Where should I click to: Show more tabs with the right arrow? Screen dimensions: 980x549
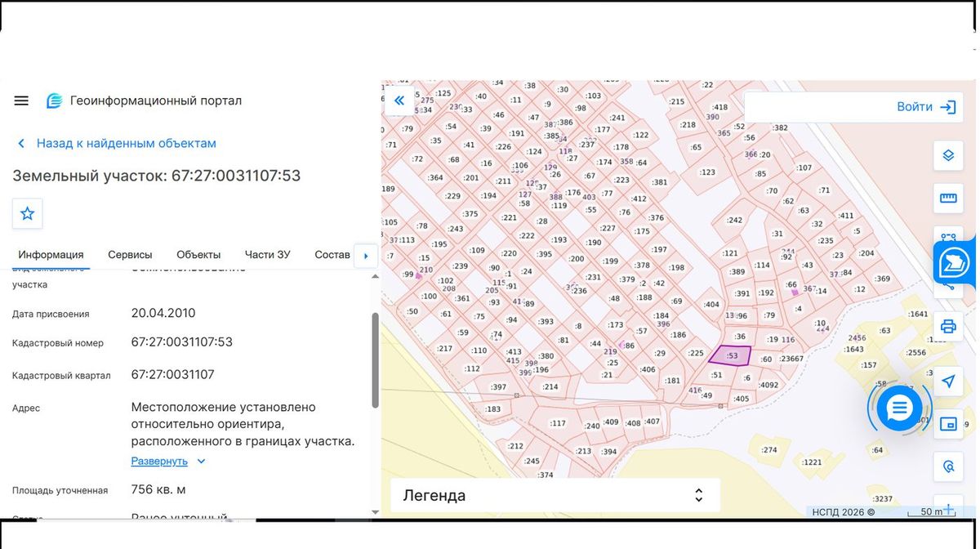[365, 256]
